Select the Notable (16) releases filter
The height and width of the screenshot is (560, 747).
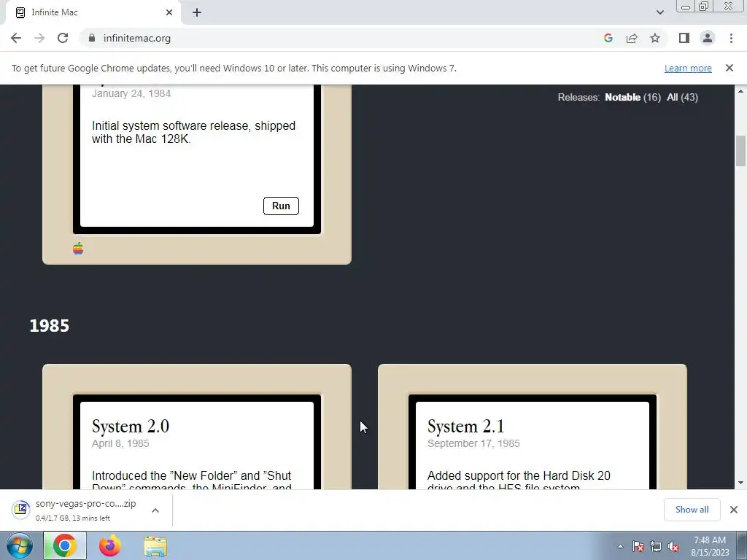[x=632, y=97]
